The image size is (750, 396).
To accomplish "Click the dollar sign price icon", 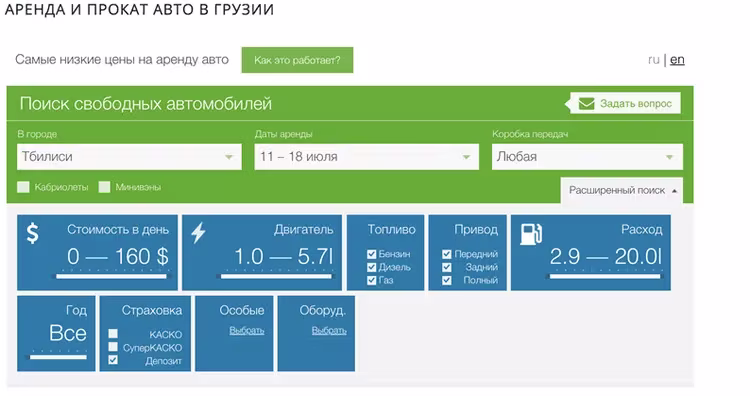I will pos(33,233).
